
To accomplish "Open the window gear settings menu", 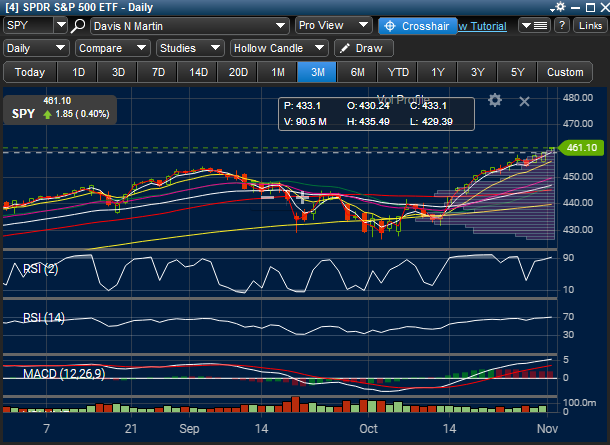I will click(x=558, y=7).
